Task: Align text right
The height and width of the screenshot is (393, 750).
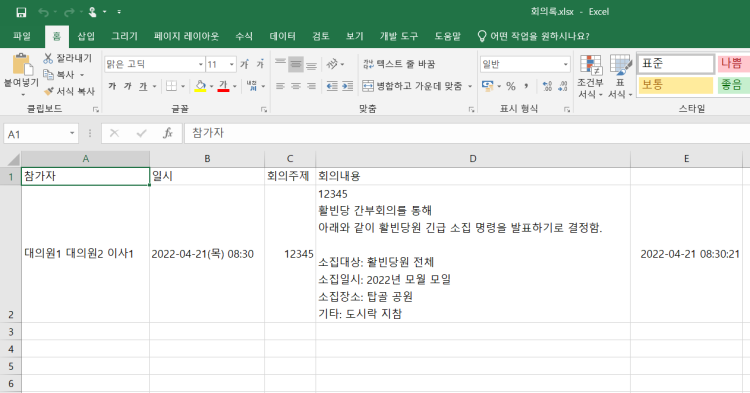Action: pyautogui.click(x=311, y=86)
